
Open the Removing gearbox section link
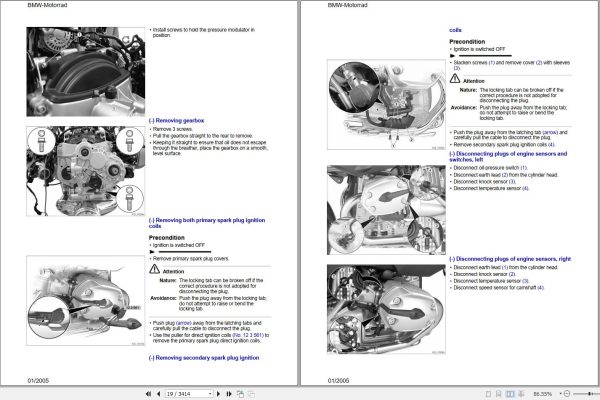click(176, 121)
